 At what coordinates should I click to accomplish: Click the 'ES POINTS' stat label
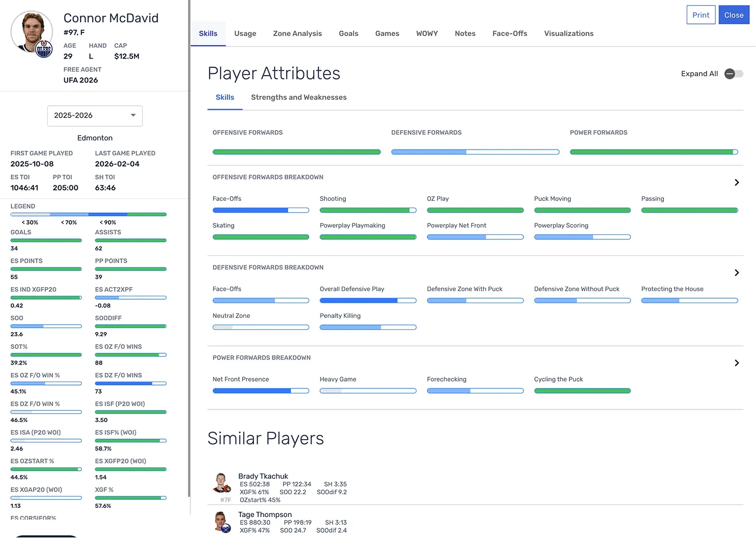(x=27, y=261)
